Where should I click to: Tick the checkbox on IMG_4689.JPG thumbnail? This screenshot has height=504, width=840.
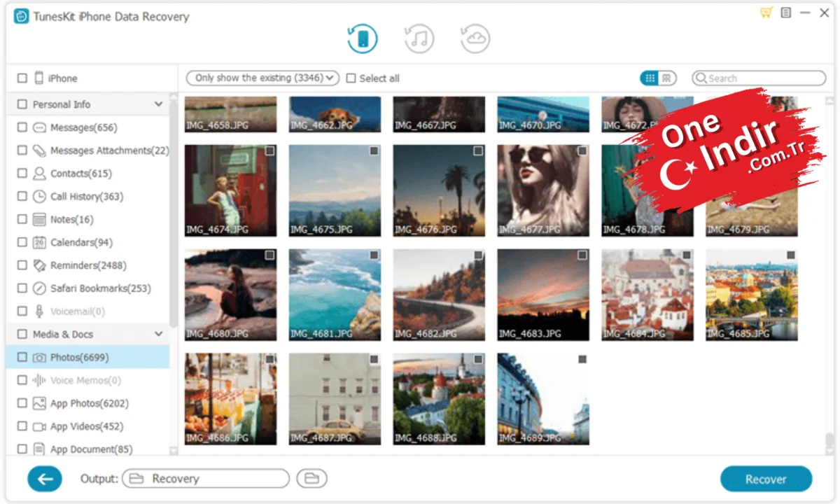coord(582,359)
